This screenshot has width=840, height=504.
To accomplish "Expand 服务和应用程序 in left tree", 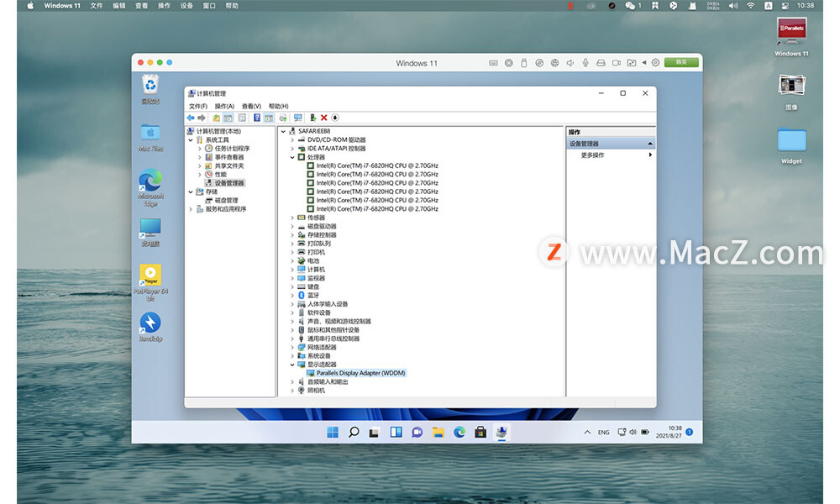I will pyautogui.click(x=191, y=209).
